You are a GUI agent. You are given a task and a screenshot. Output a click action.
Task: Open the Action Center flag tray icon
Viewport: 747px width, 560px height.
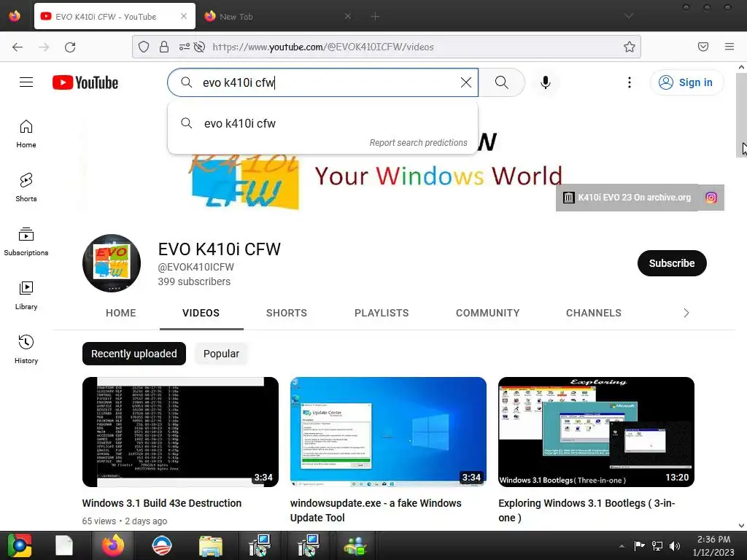pos(639,545)
